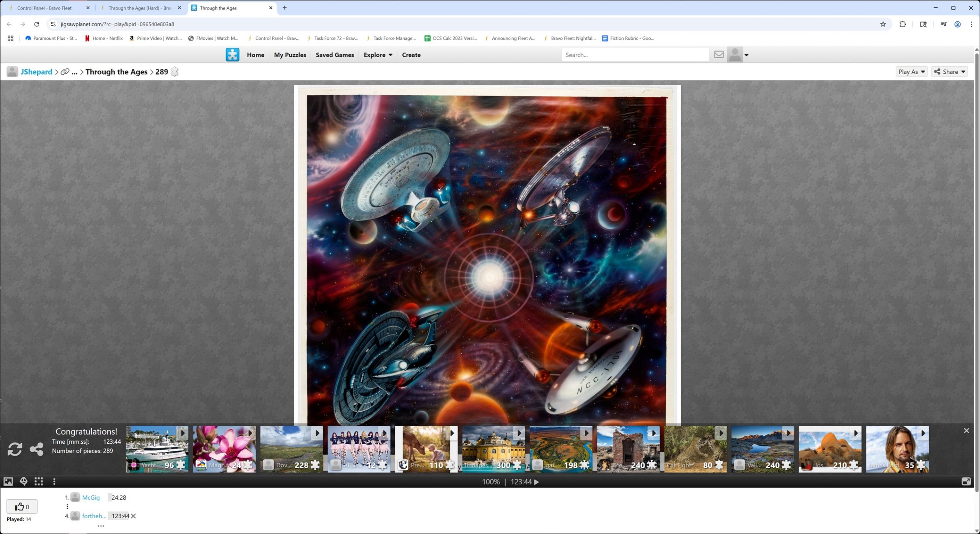The width and height of the screenshot is (980, 534).
Task: Toggle fullscreen with the expand icon
Action: (966, 482)
